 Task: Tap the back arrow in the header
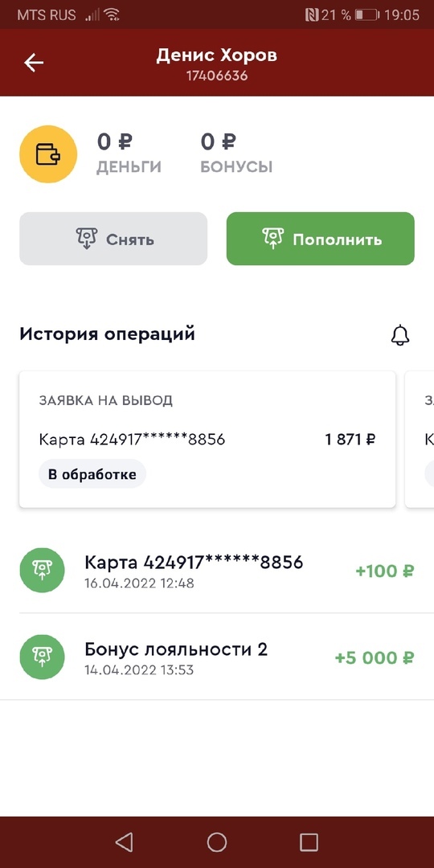34,63
